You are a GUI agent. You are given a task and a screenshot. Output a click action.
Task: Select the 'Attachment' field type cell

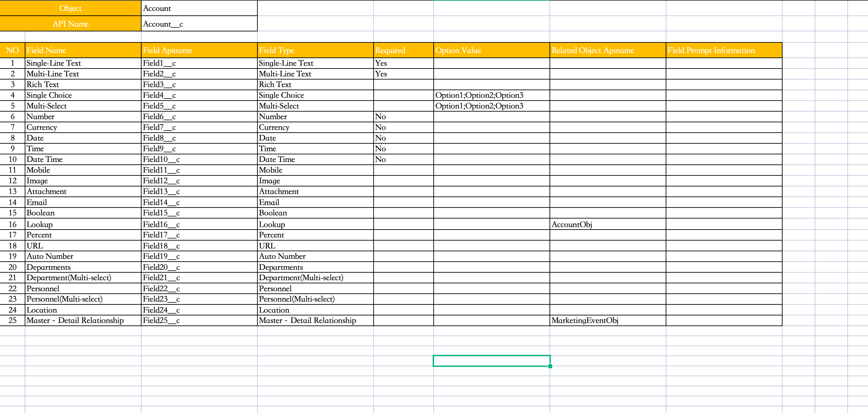click(315, 191)
